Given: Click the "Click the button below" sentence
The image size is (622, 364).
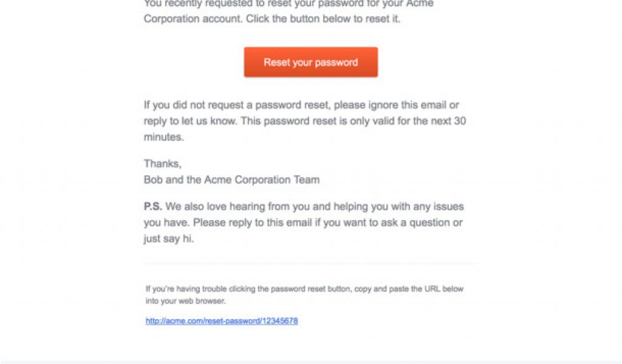Looking at the screenshot, I should point(304,19).
